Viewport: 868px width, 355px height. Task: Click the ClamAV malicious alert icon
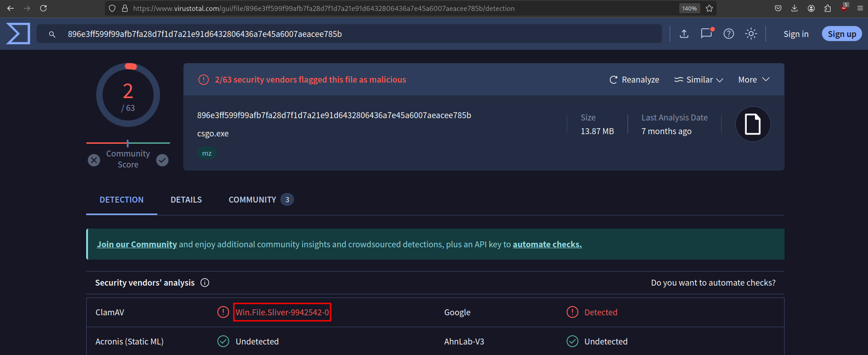click(223, 312)
